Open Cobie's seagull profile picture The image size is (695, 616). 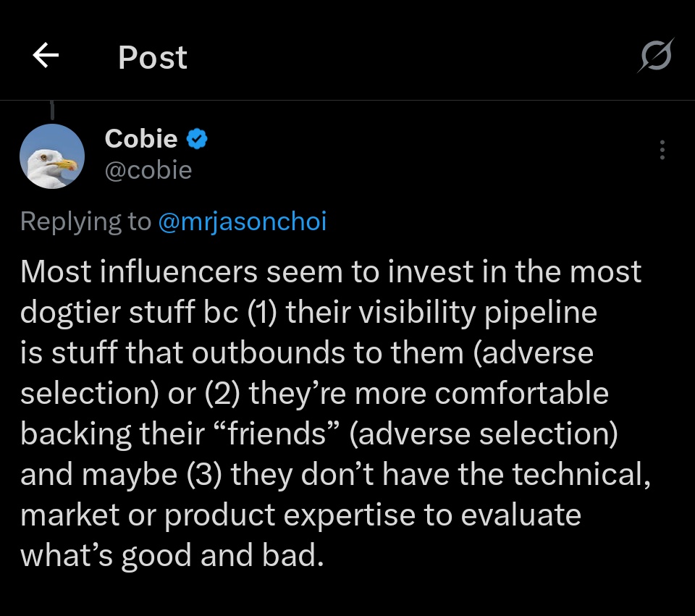tap(52, 156)
